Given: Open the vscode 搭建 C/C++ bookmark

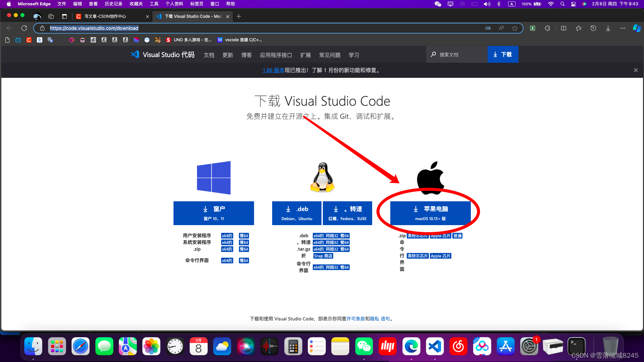Looking at the screenshot, I should pos(240,40).
